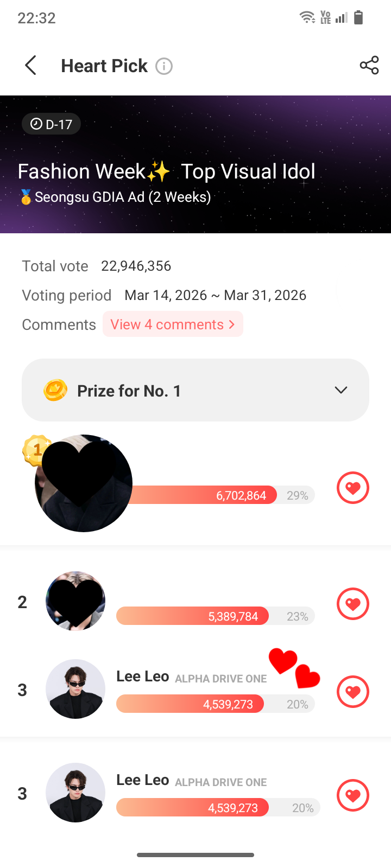Image resolution: width=391 pixels, height=868 pixels.
Task: Vote heart on the first Lee Leo entry
Action: click(353, 692)
